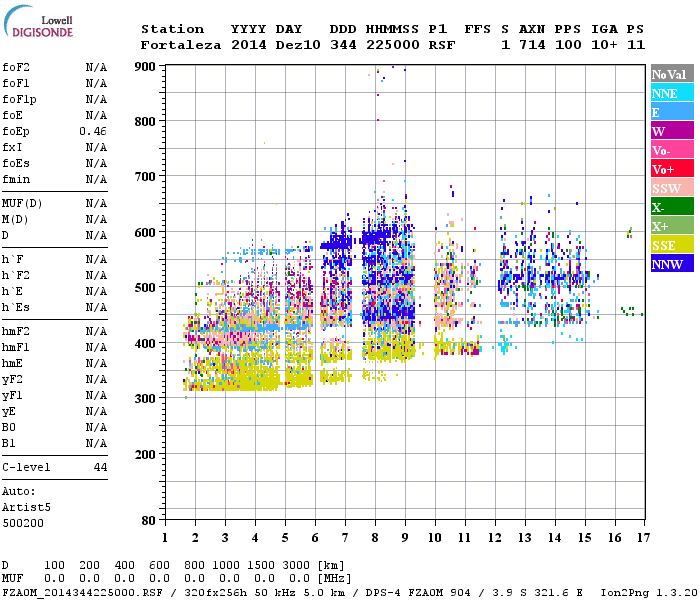This screenshot has width=700, height=600.
Task: Select the Vo+ legend swatch
Action: tap(672, 169)
